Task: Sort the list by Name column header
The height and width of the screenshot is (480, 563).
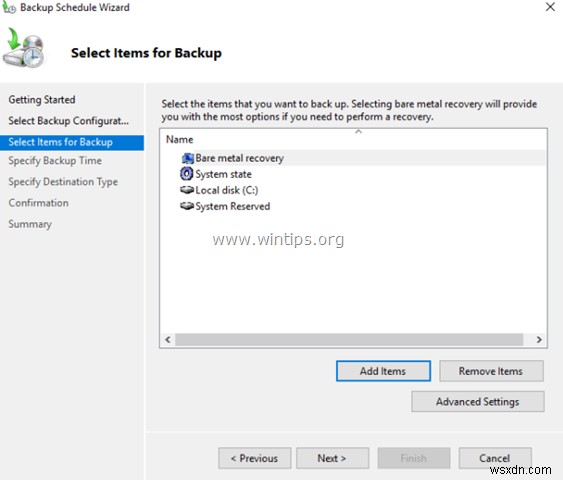Action: pyautogui.click(x=180, y=139)
